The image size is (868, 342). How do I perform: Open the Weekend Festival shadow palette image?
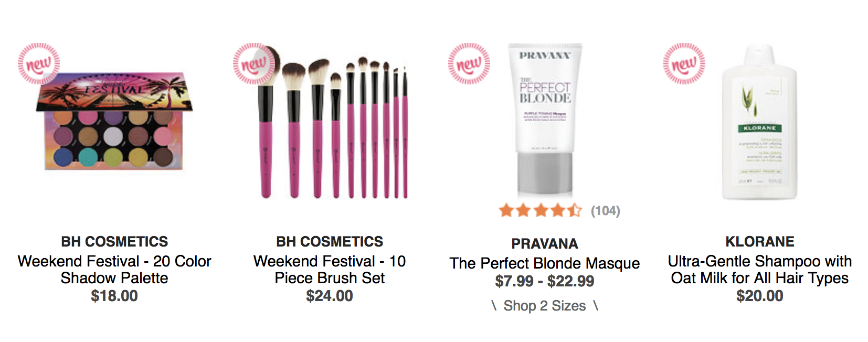tap(114, 122)
